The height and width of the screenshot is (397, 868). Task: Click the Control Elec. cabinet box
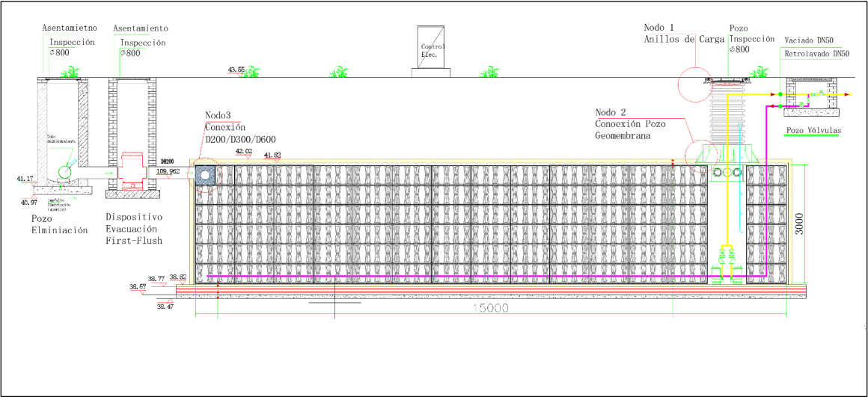coord(432,51)
